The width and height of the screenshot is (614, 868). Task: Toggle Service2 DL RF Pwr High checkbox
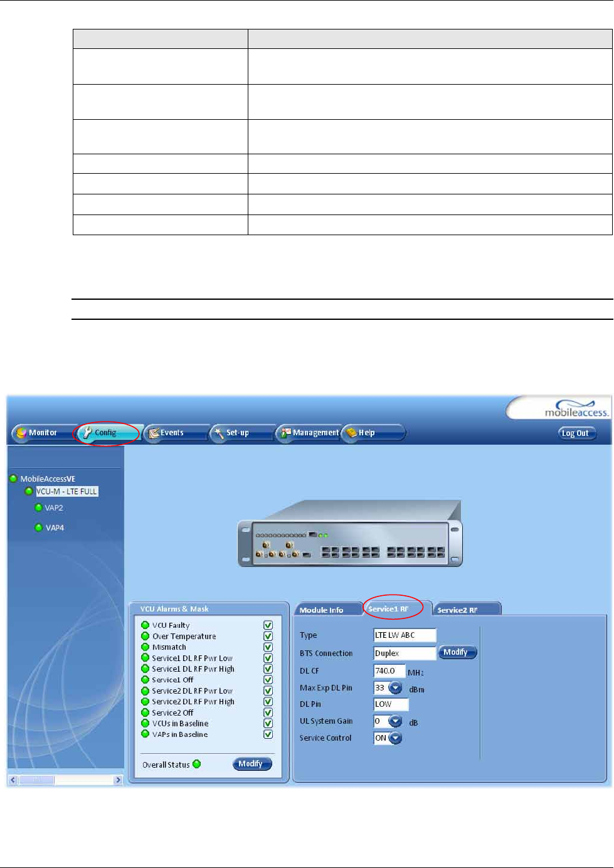coord(268,702)
